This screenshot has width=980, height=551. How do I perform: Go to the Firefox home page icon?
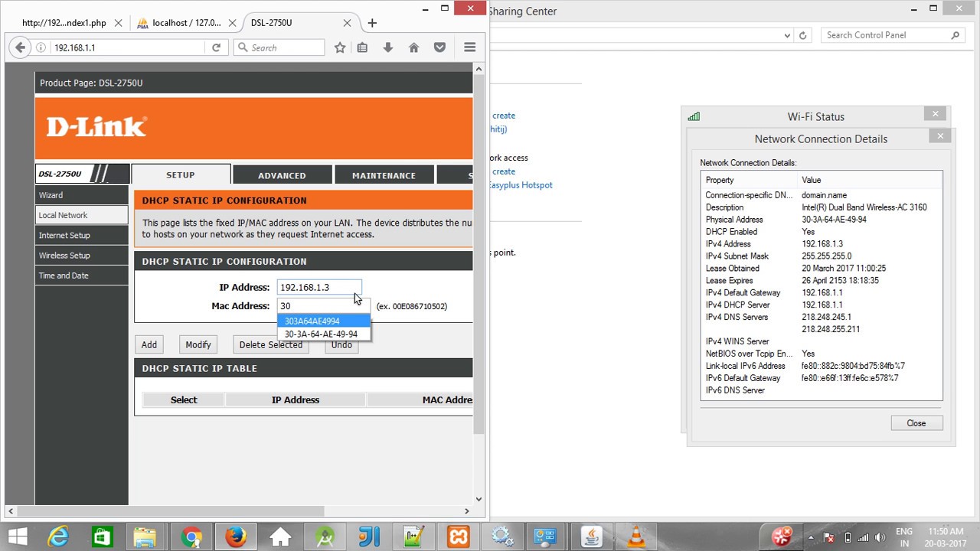pyautogui.click(x=413, y=47)
